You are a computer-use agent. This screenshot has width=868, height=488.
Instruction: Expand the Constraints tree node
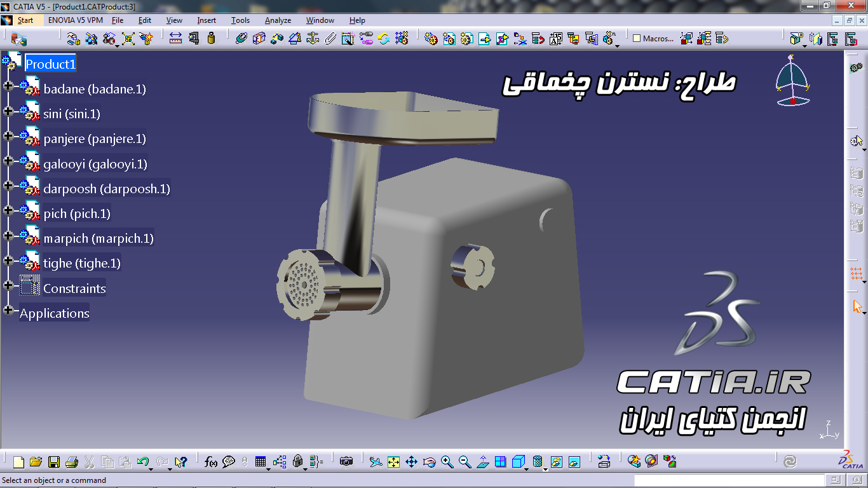click(x=8, y=285)
